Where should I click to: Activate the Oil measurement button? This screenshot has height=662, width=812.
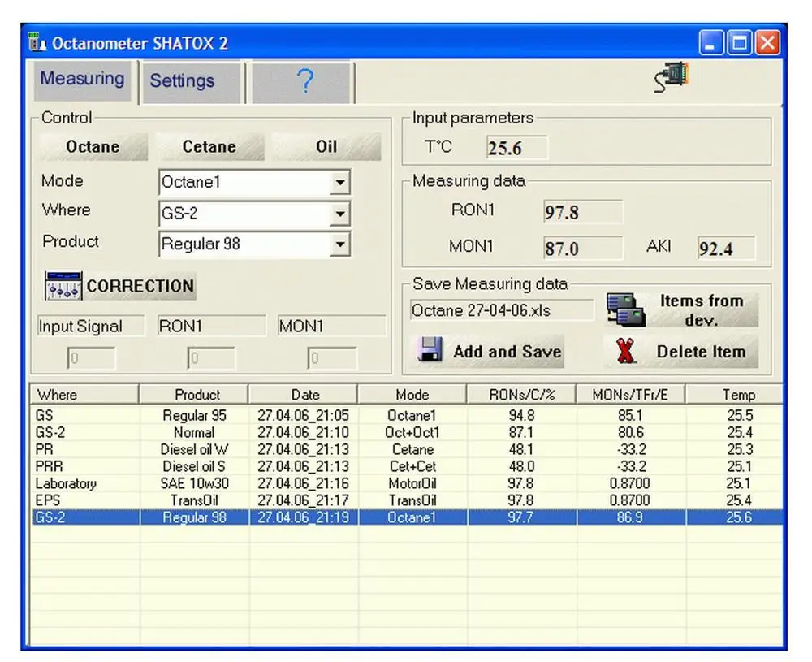[x=326, y=147]
